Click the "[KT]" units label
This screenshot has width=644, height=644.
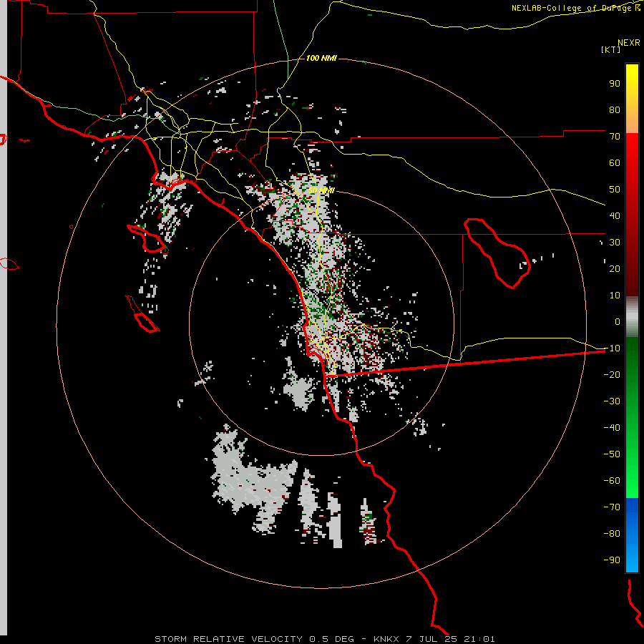point(611,49)
